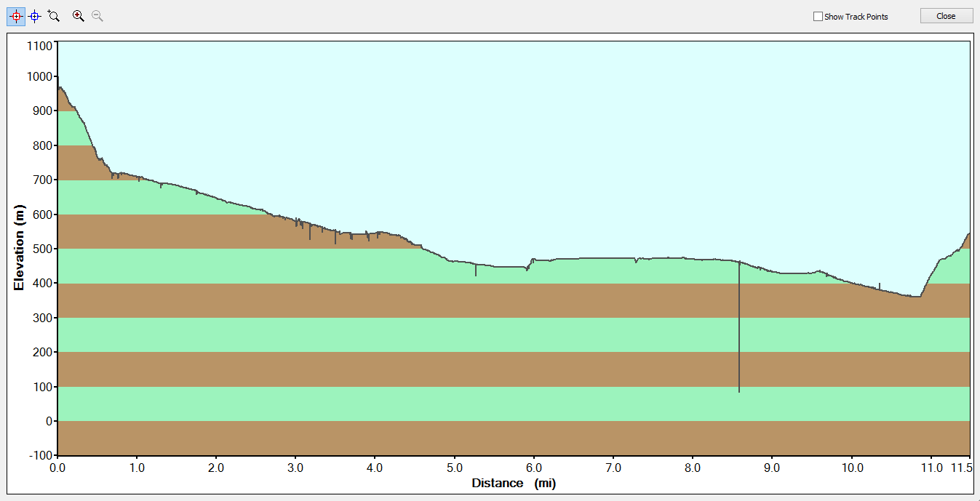Click the 6.0 distance axis label
Viewport: 980px width, 501px height.
[x=534, y=468]
